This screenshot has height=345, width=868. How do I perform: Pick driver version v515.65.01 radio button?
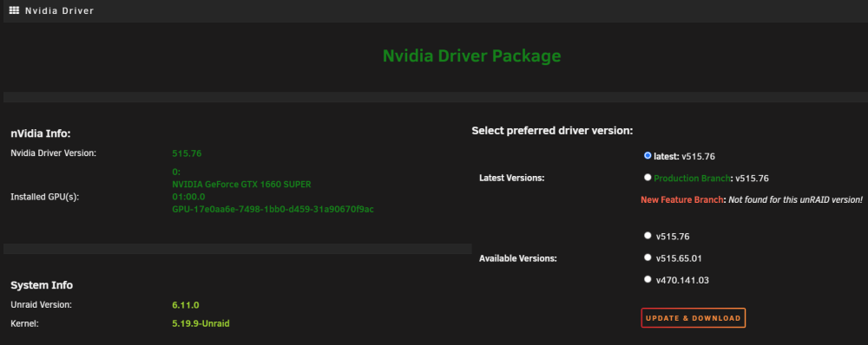coord(648,257)
